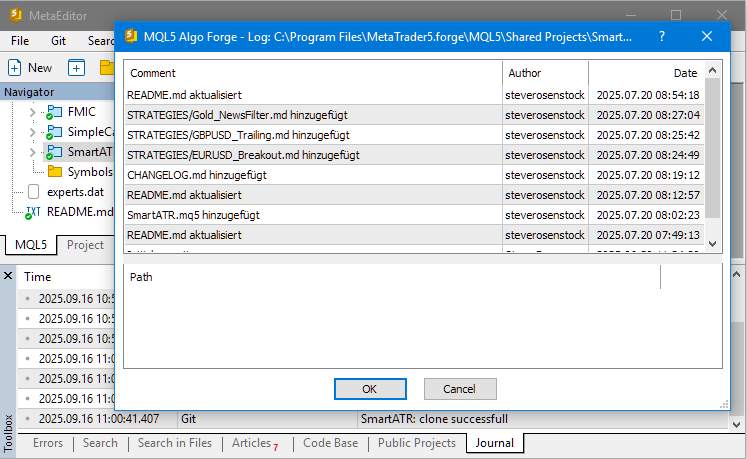Select experts.dat in Navigator
The width and height of the screenshot is (747, 459).
click(75, 192)
